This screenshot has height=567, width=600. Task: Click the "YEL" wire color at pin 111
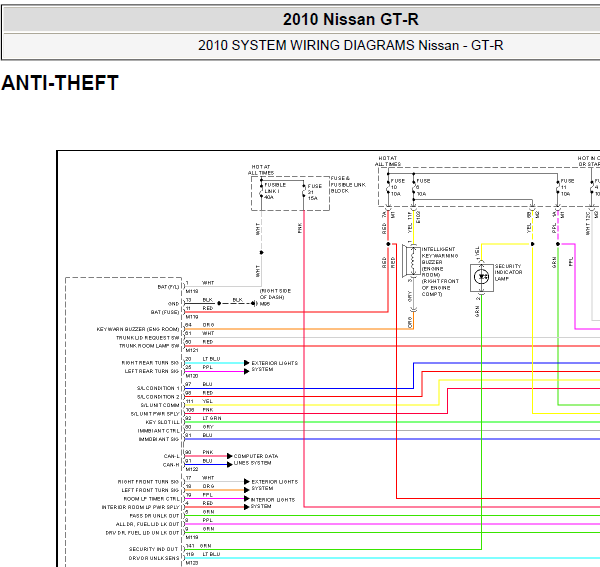[207, 401]
